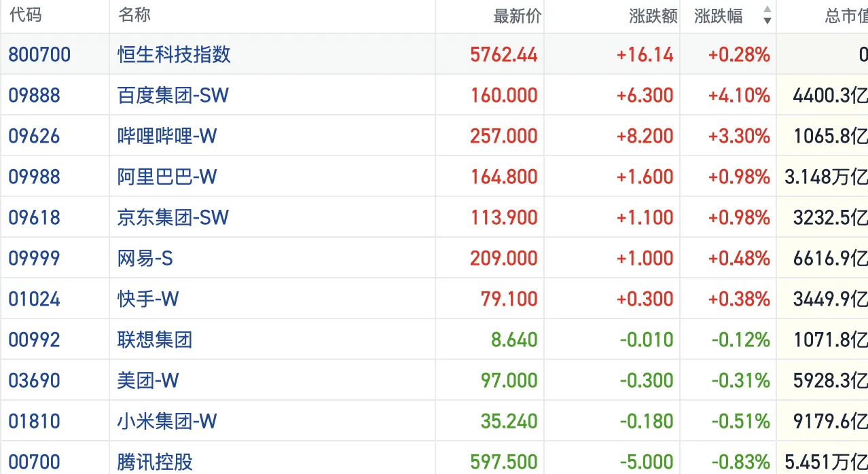868x474 pixels.
Task: Open 百度集团-SW stock name link
Action: (173, 95)
